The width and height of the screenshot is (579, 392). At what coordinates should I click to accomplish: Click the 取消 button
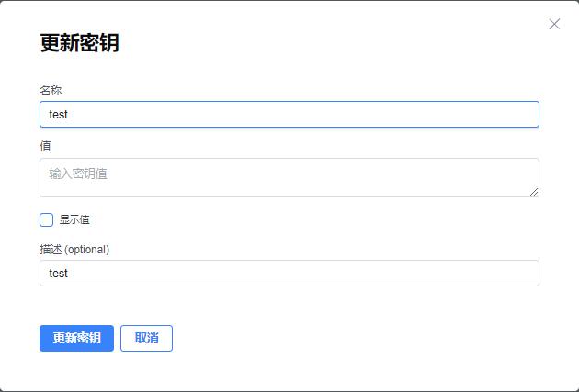coord(146,338)
